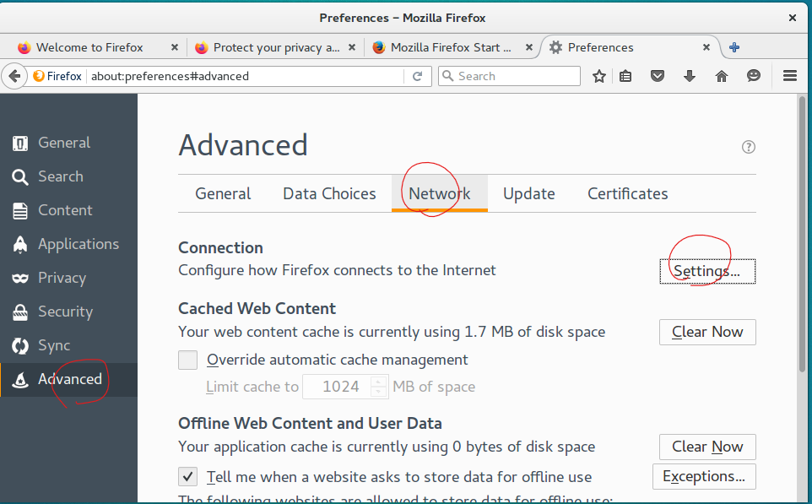Screen dimensions: 812x504
Task: Select Advanced category in sidebar
Action: (69, 379)
